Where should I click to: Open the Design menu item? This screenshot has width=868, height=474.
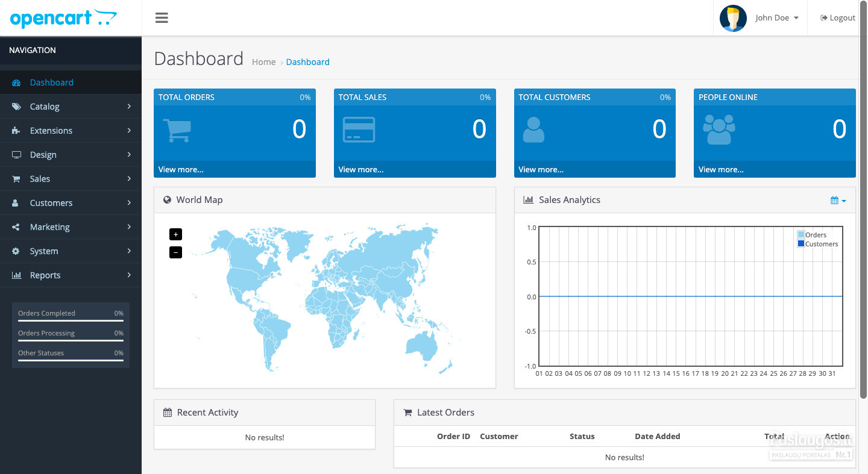click(71, 155)
